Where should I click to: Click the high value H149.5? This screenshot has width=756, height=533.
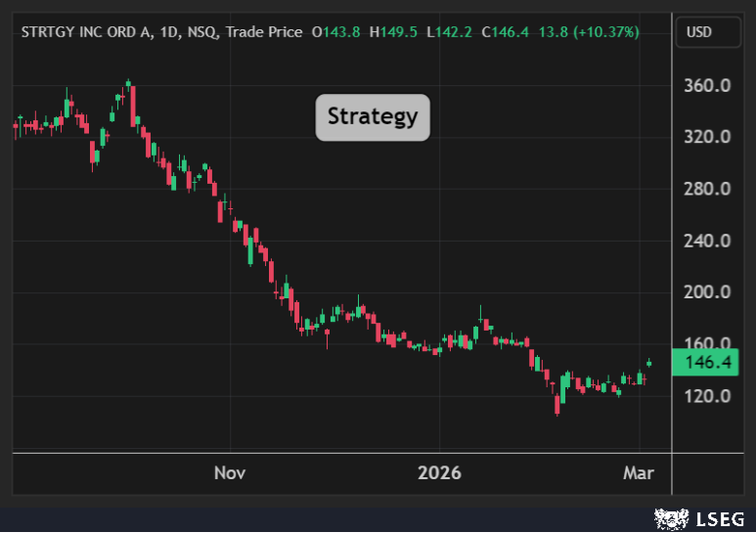coord(392,32)
